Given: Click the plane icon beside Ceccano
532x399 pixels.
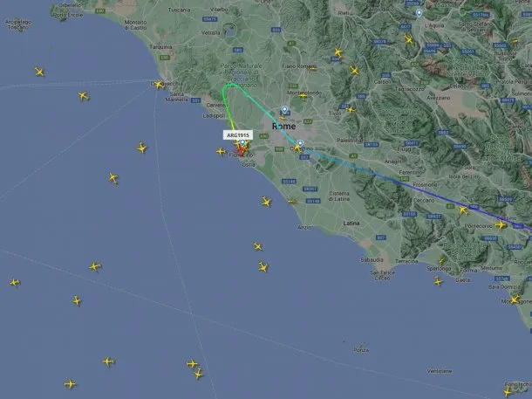Looking at the screenshot, I should [x=463, y=210].
